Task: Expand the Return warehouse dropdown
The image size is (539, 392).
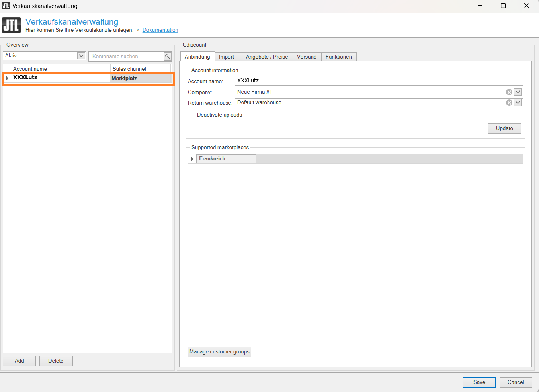Action: pos(518,103)
